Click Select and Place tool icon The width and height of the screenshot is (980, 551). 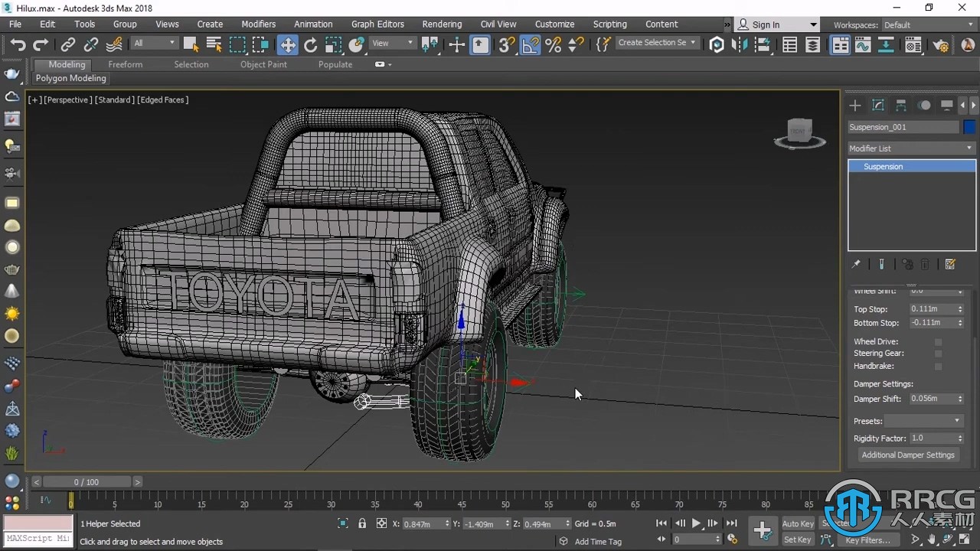click(356, 44)
